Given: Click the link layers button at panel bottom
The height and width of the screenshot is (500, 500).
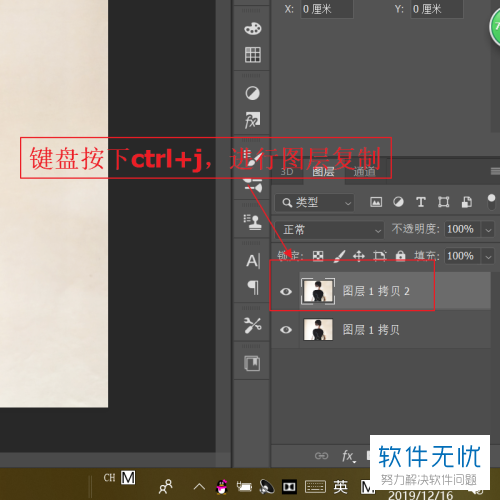Looking at the screenshot, I should pos(322,456).
